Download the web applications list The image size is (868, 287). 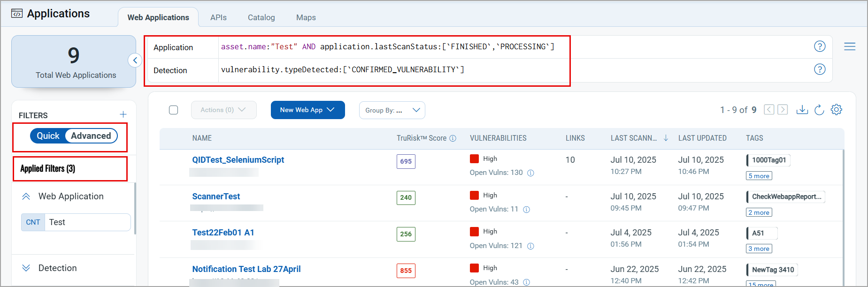click(x=802, y=110)
